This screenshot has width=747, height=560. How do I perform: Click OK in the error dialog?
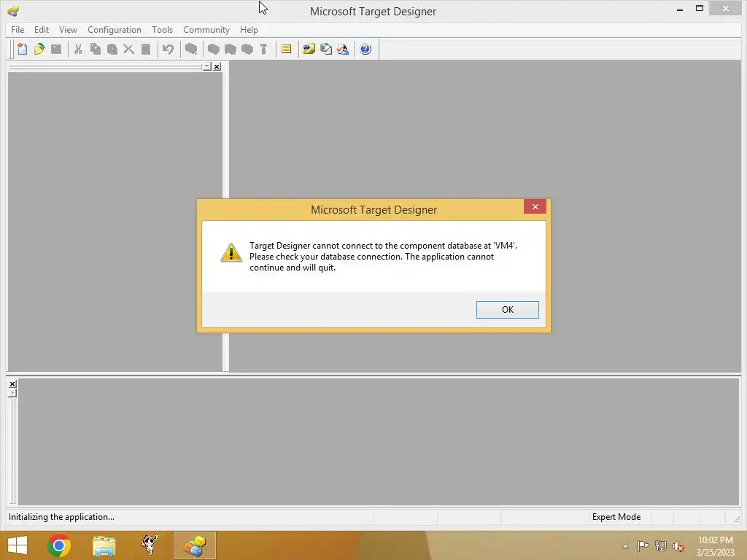(x=508, y=309)
